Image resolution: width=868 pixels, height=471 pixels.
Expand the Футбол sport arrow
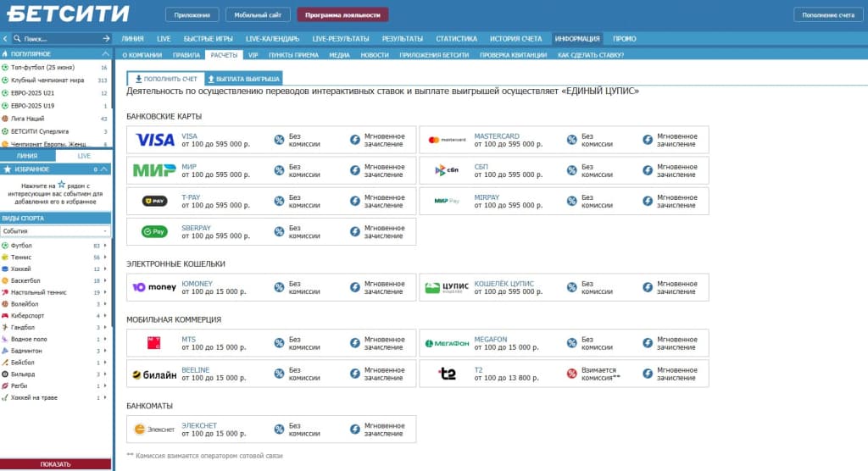[105, 245]
